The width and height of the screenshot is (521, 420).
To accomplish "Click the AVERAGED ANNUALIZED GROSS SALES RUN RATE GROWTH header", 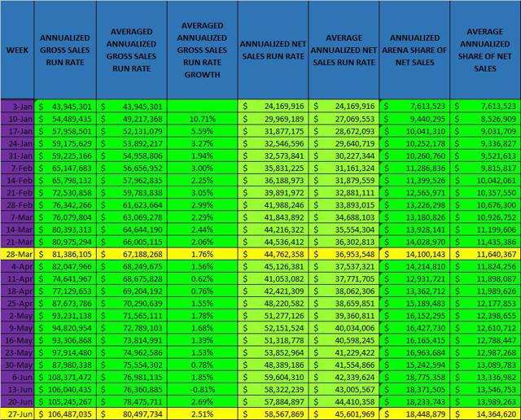I will (x=203, y=50).
